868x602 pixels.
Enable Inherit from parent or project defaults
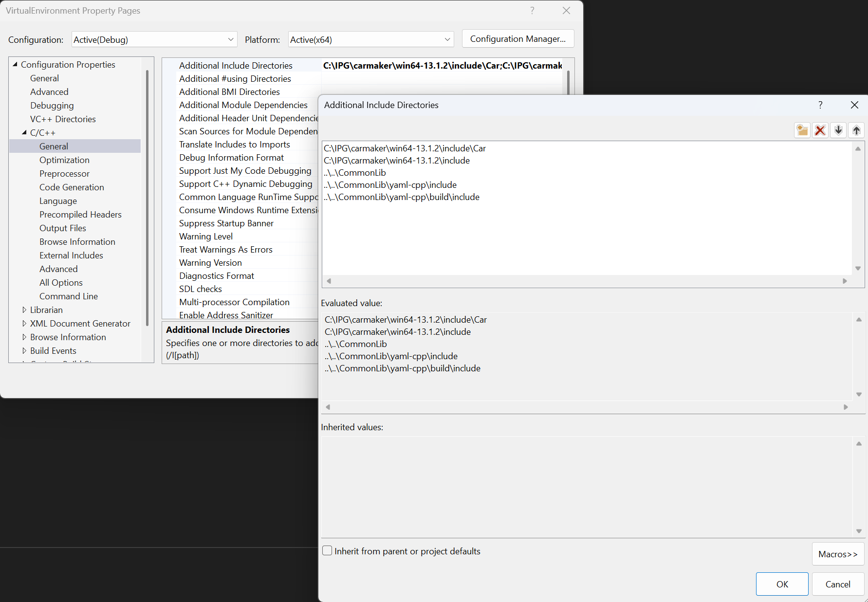pyautogui.click(x=327, y=551)
